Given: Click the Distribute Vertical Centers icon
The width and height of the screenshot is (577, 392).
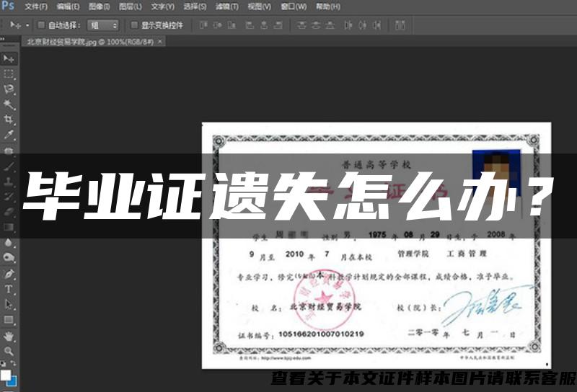Looking at the screenshot, I should pos(316,25).
